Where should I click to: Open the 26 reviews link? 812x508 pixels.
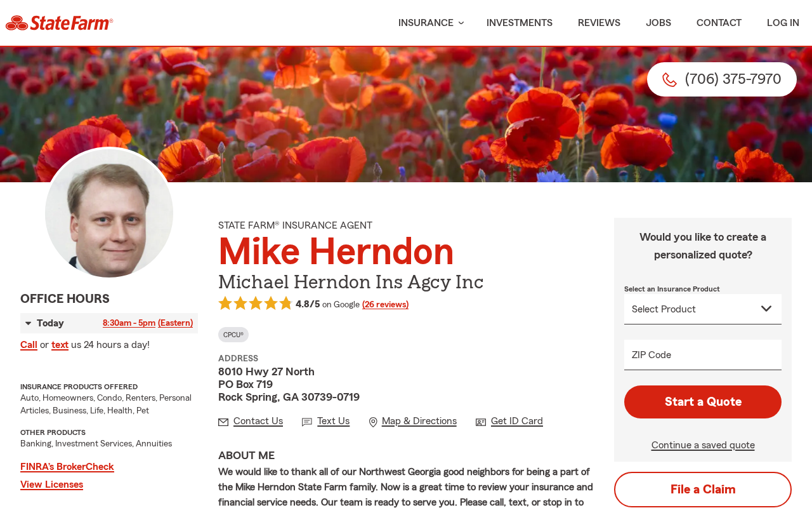(385, 305)
